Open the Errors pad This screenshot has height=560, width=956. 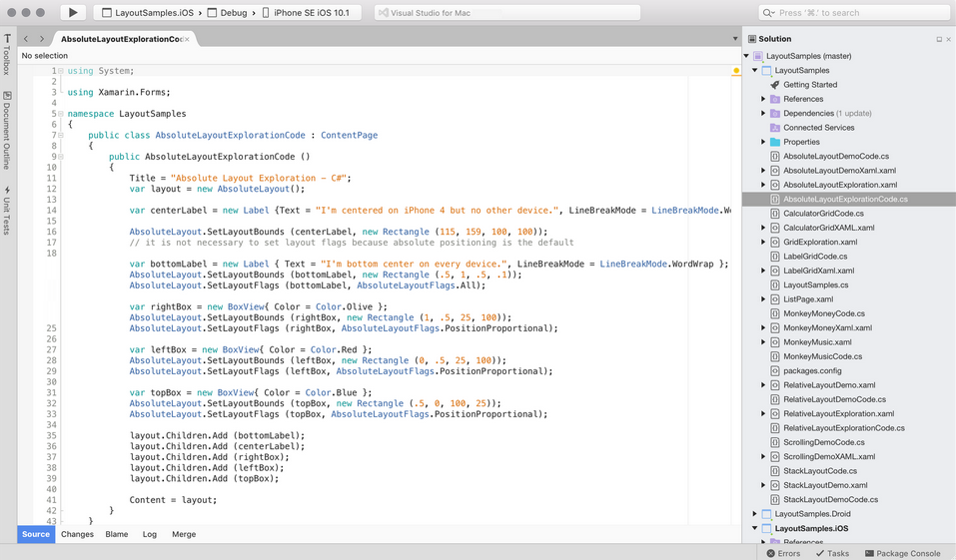click(783, 553)
